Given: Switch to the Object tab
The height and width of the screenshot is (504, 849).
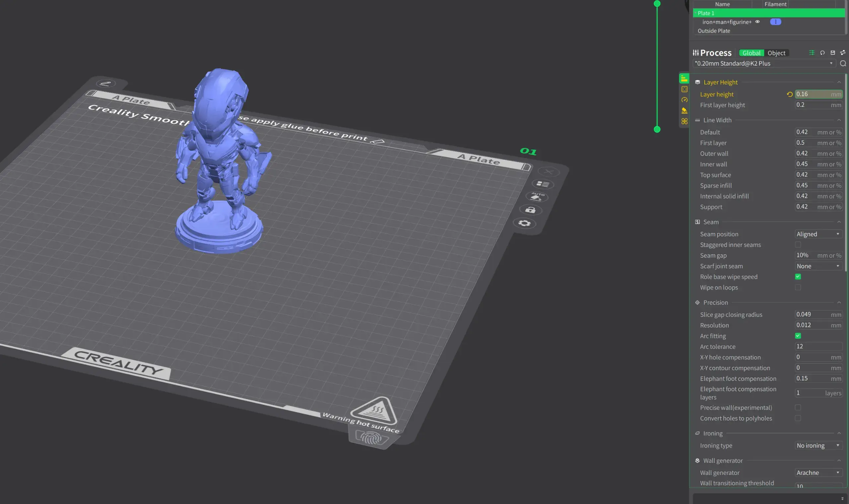Looking at the screenshot, I should tap(776, 53).
